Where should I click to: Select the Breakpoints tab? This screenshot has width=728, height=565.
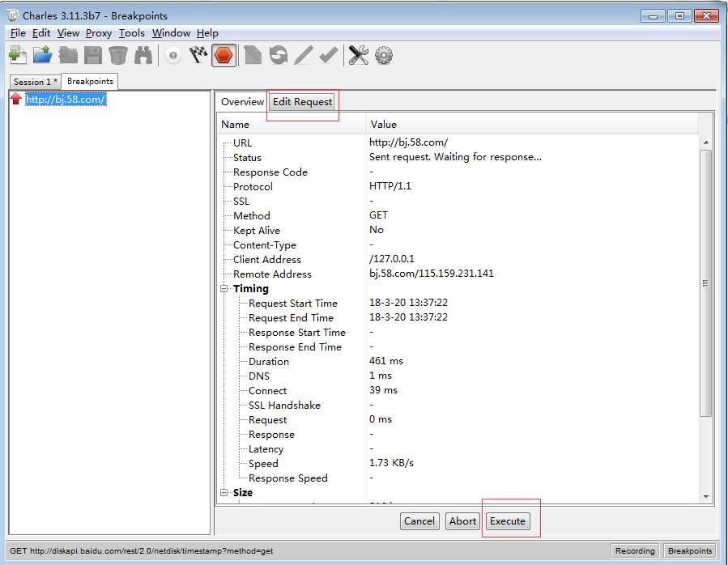coord(90,81)
